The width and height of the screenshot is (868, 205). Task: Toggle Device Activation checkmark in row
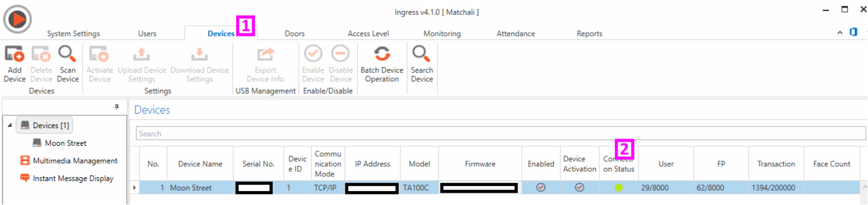(x=579, y=188)
